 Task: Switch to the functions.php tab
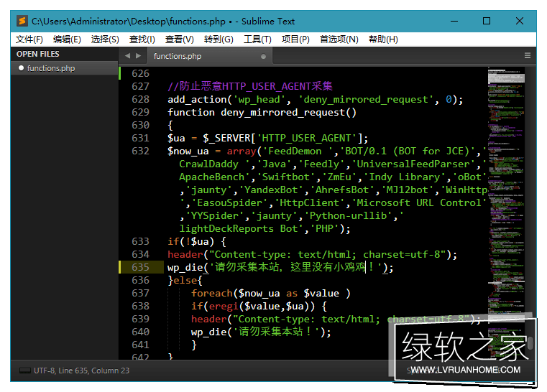point(178,56)
